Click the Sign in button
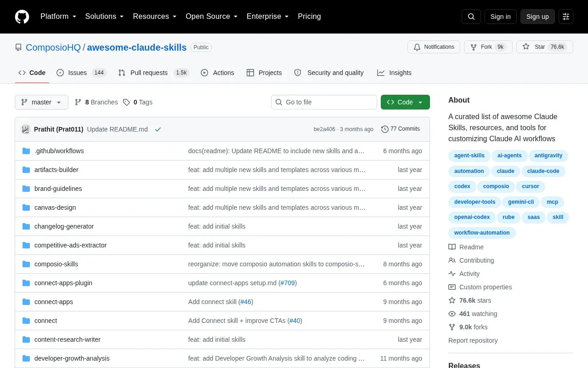The width and height of the screenshot is (588, 368). (500, 17)
